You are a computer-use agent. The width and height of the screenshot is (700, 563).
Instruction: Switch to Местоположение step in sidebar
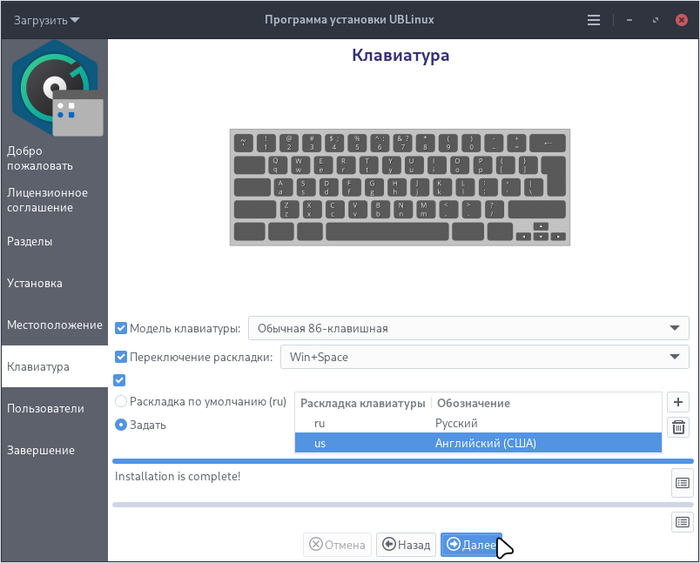coord(54,325)
